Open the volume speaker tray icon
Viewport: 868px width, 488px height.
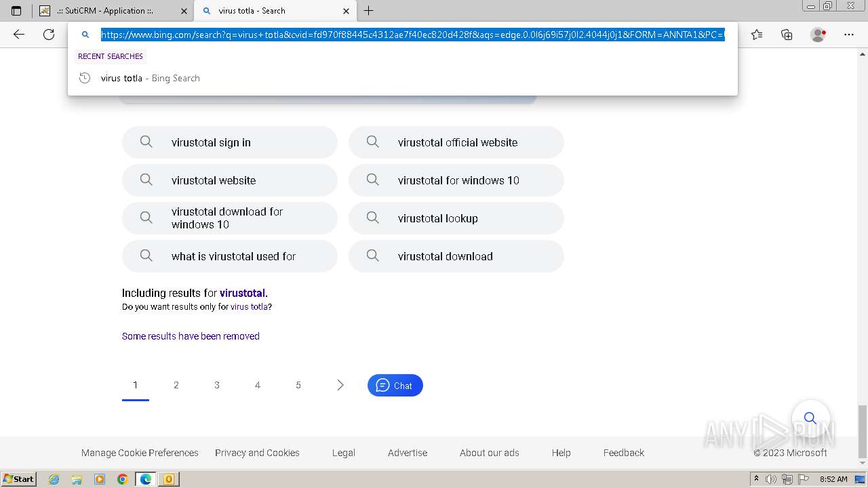pos(772,479)
